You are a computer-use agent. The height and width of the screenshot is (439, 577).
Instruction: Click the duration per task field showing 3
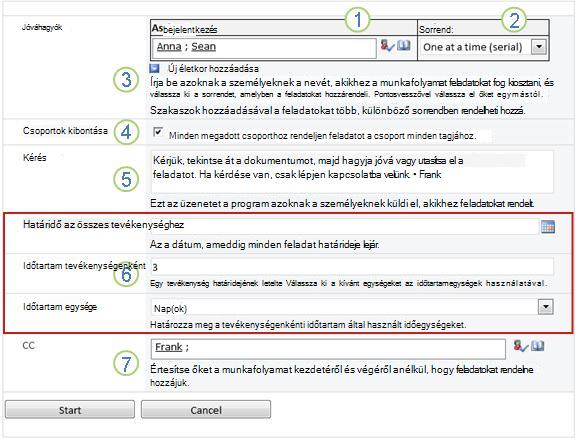(x=352, y=267)
